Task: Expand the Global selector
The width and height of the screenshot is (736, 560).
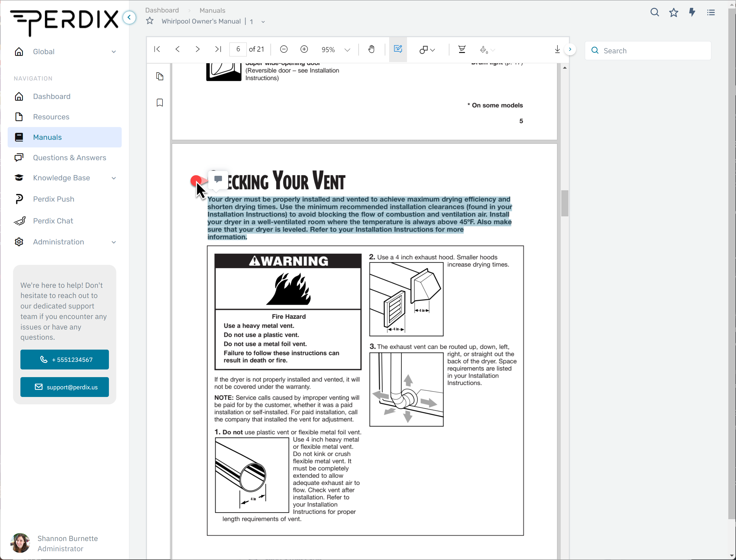Action: point(65,52)
